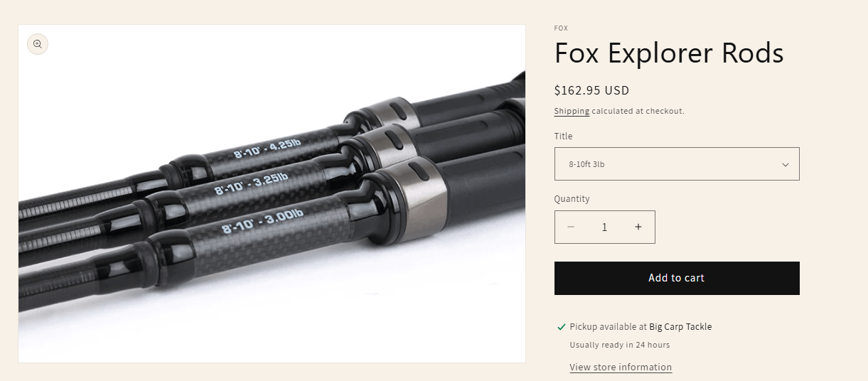Open the 8-10ft 3lb variant selector
The image size is (868, 381).
(x=677, y=164)
